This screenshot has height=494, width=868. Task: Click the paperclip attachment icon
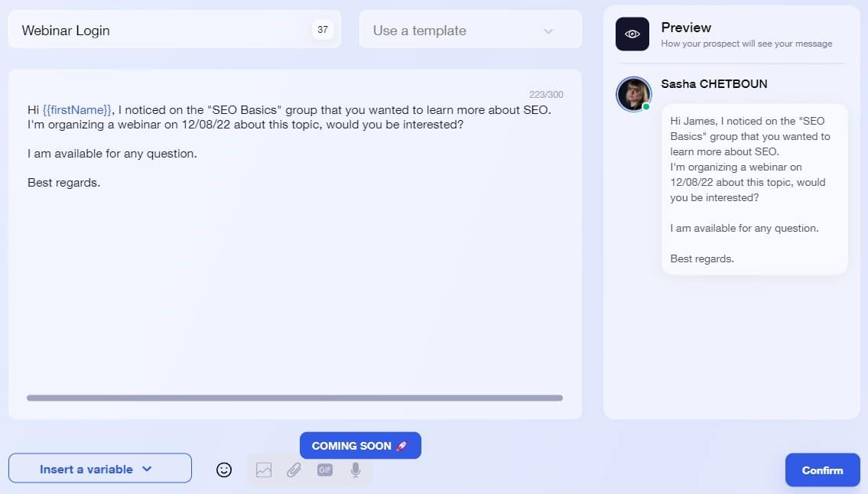pyautogui.click(x=294, y=470)
